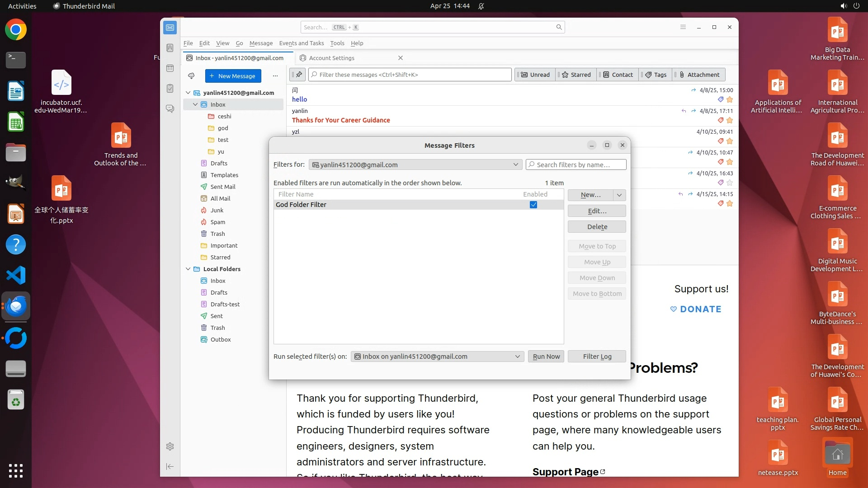The width and height of the screenshot is (868, 488).
Task: Open the Tools menu
Action: pos(337,43)
